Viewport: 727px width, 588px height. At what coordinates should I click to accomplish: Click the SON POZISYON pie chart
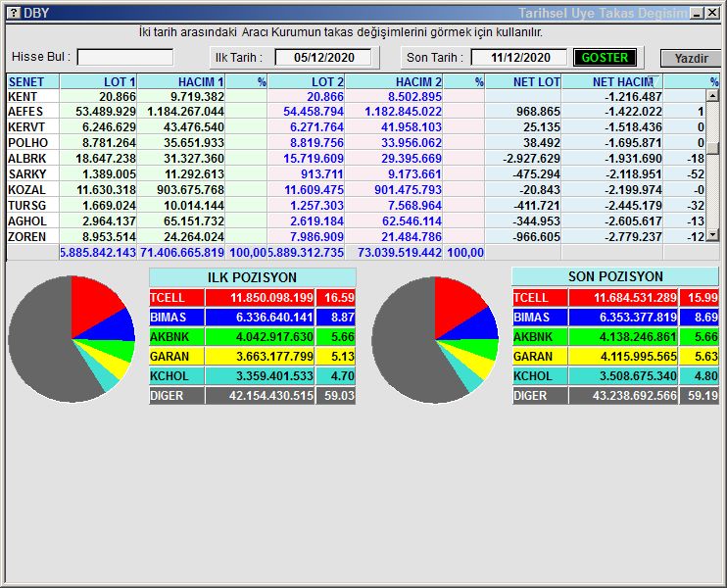point(435,340)
